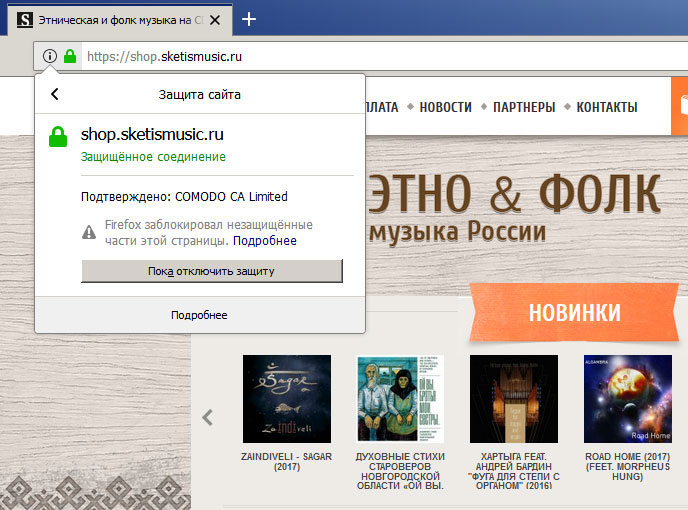The width and height of the screenshot is (688, 510).
Task: Click the partially visible ОПЛАТА menu item
Action: tap(382, 107)
